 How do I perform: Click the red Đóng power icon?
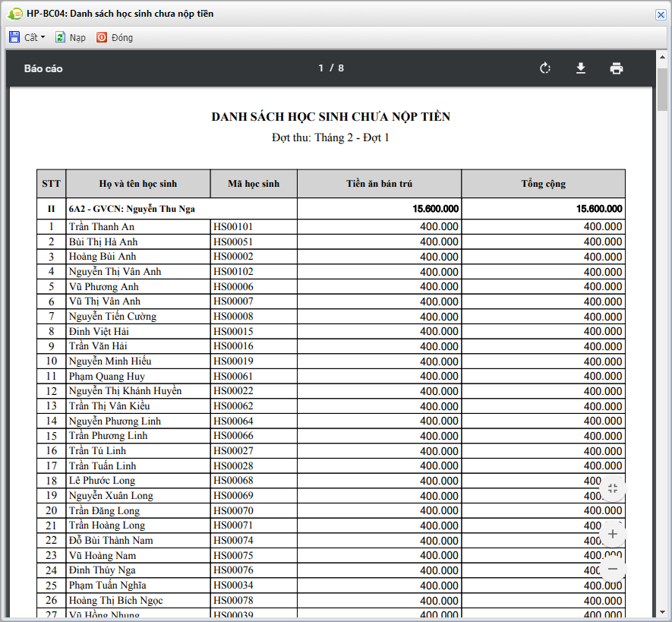102,37
